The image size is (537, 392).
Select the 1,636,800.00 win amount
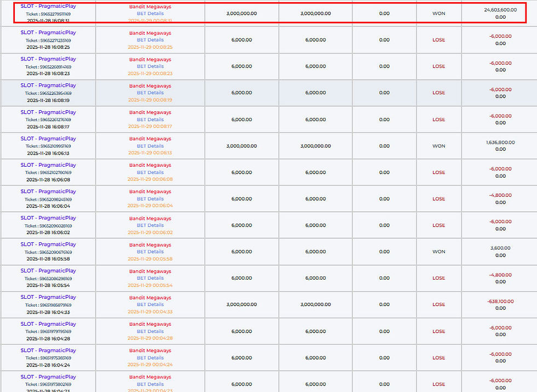click(x=500, y=142)
